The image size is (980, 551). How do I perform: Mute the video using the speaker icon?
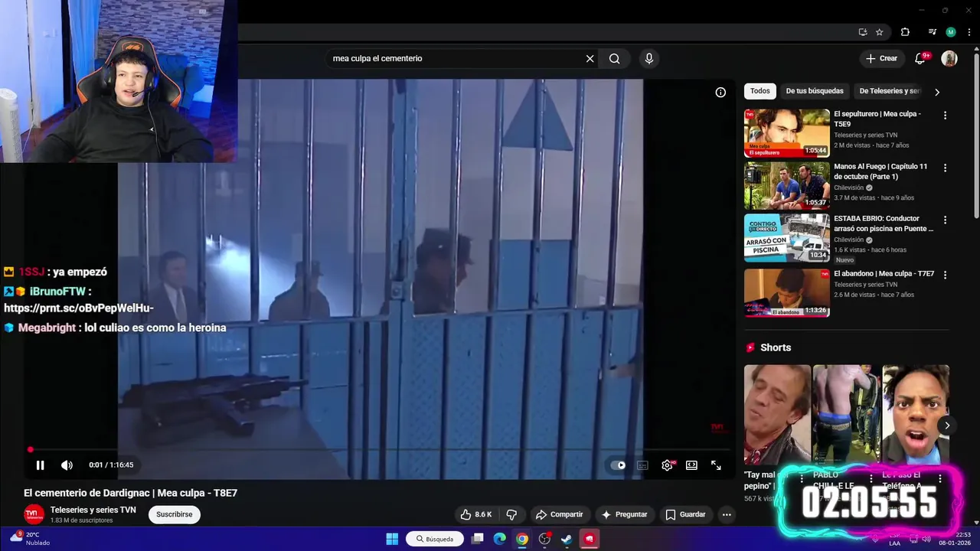(x=67, y=465)
